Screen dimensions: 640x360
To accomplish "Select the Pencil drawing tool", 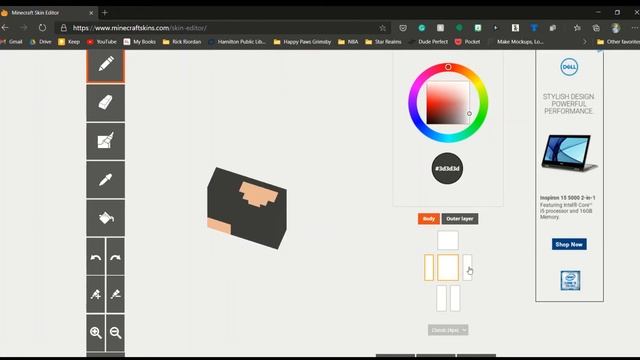I will tap(106, 65).
